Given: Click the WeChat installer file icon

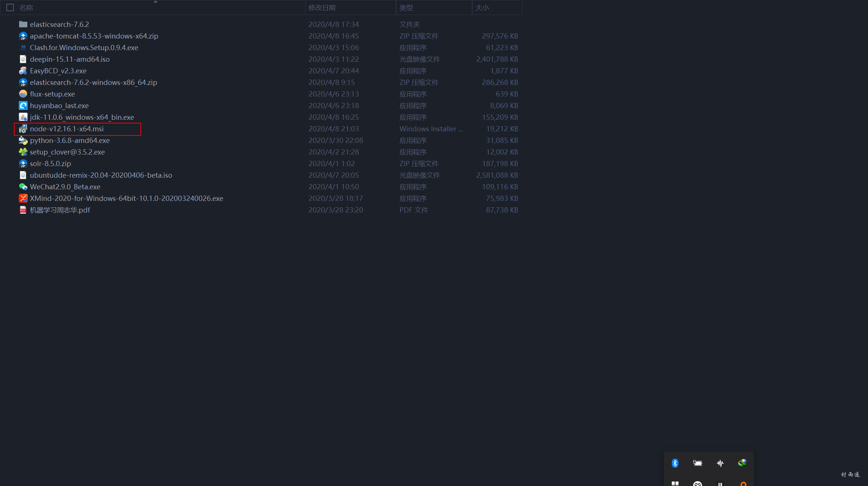Looking at the screenshot, I should pos(23,187).
